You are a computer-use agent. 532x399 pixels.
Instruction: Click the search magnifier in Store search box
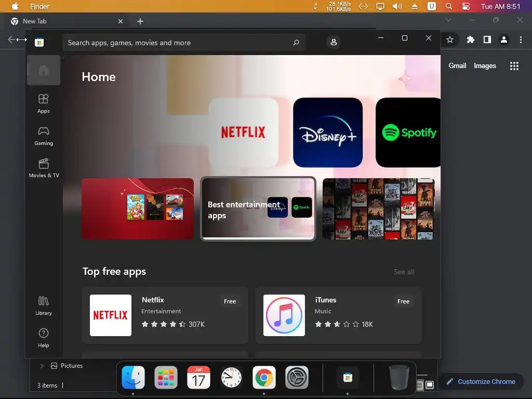coord(296,43)
